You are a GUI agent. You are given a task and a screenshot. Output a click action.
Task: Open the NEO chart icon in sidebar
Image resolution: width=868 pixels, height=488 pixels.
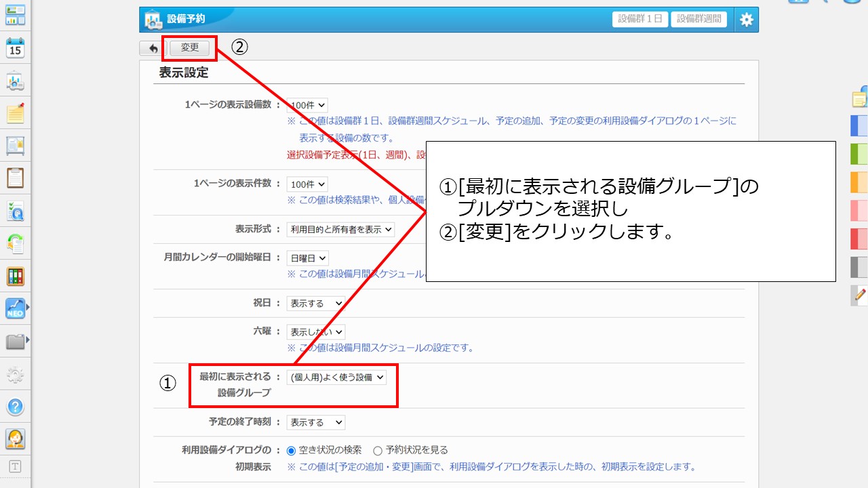pyautogui.click(x=15, y=308)
